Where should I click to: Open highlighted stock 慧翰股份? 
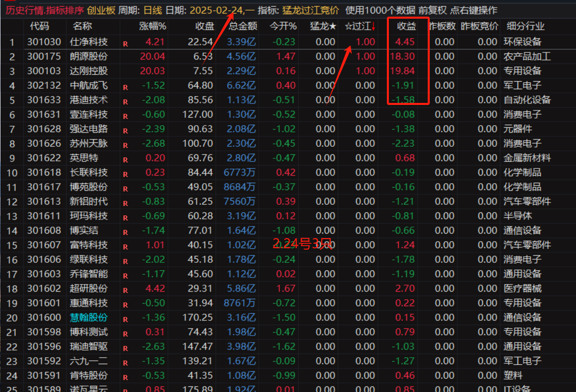[x=89, y=318]
